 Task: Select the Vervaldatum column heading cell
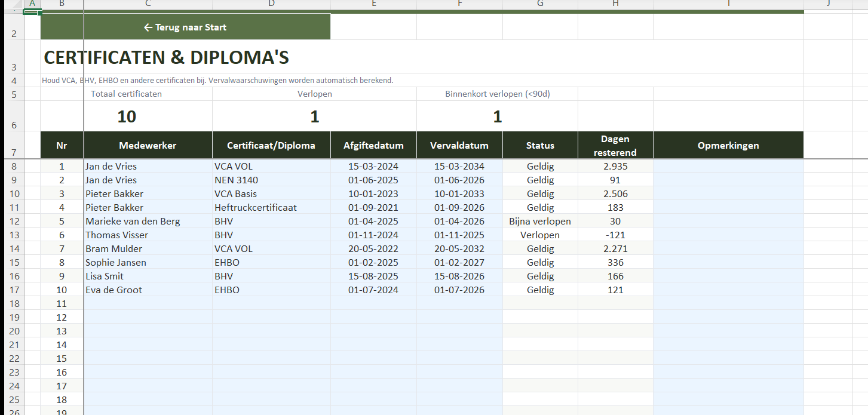pyautogui.click(x=459, y=146)
